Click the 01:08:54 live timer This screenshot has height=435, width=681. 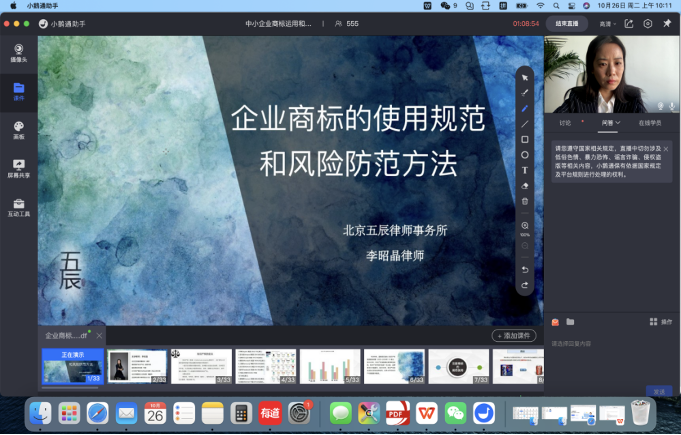(x=526, y=23)
